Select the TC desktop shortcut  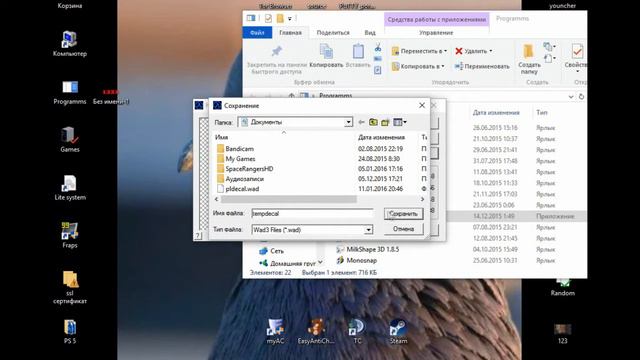(357, 331)
